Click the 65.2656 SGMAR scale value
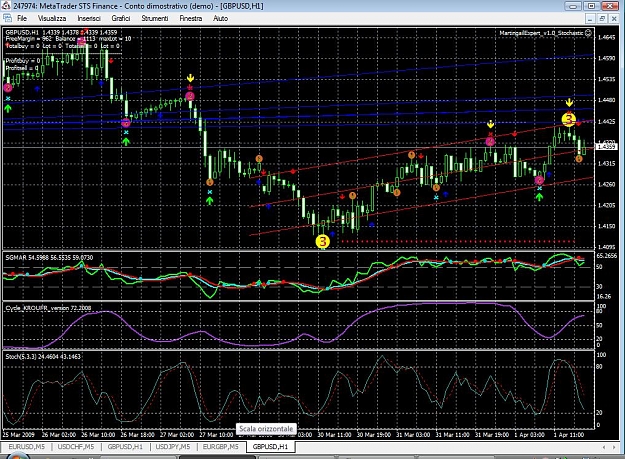The width and height of the screenshot is (625, 459). (607, 256)
